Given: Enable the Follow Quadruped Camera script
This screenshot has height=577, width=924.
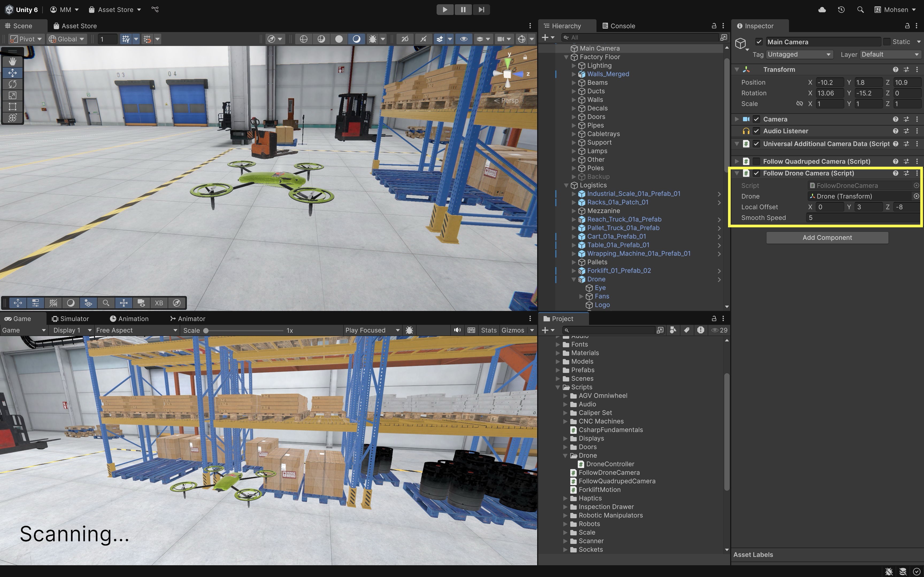Looking at the screenshot, I should pos(756,161).
